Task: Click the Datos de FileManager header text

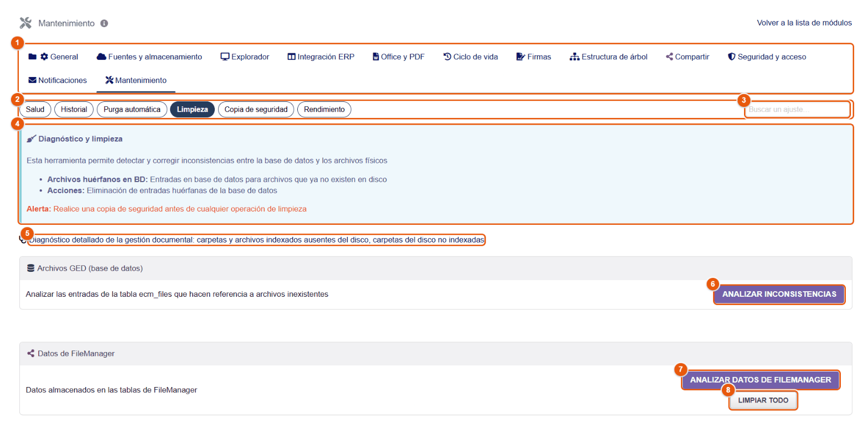Action: point(76,353)
